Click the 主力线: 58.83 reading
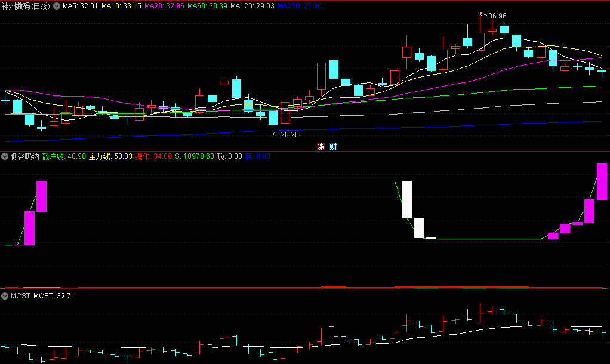Image resolution: width=610 pixels, height=364 pixels. point(110,156)
